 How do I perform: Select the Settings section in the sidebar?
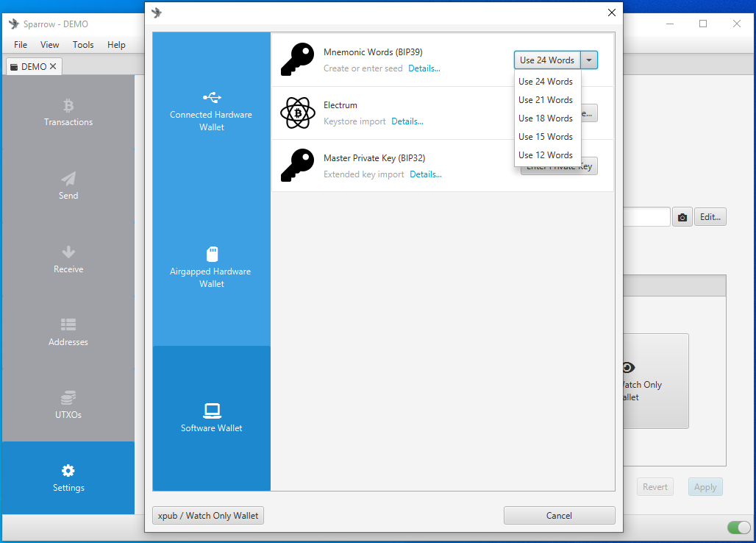(68, 478)
